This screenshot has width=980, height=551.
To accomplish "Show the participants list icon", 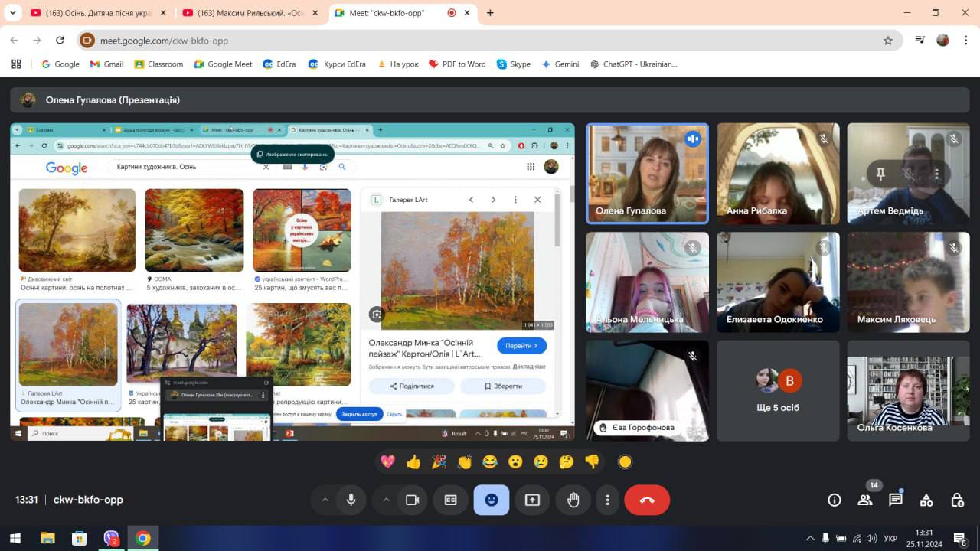I will coord(865,500).
